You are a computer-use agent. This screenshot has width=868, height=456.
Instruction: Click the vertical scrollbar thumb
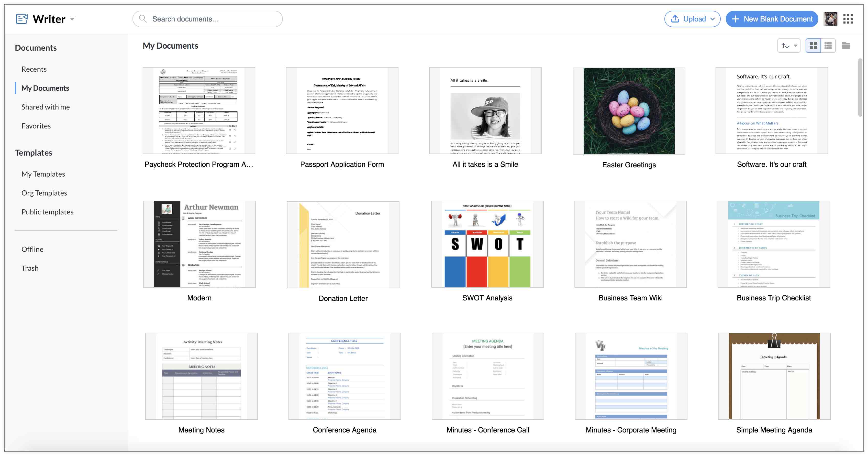point(860,88)
